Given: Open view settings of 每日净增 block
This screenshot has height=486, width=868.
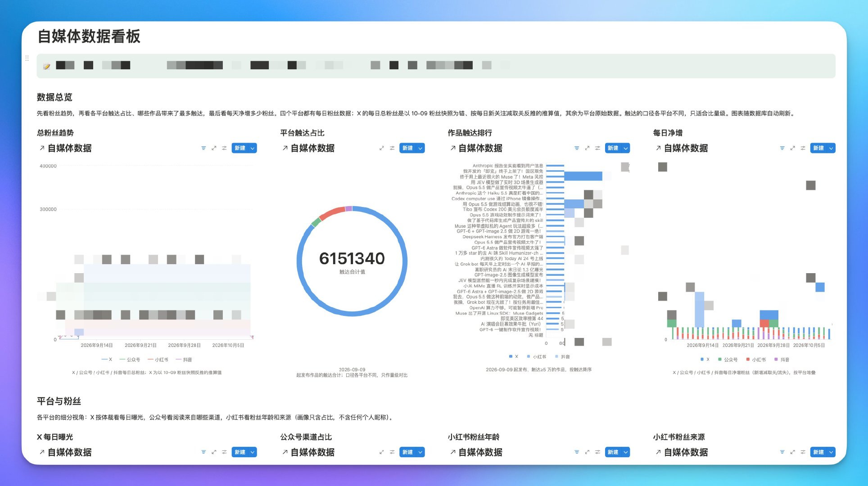Looking at the screenshot, I should [x=803, y=148].
